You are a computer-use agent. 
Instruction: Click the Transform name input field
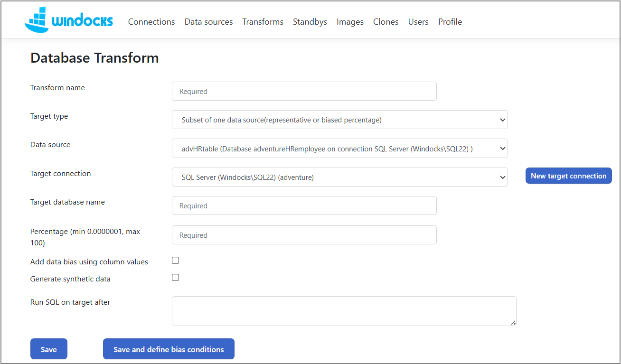(x=304, y=91)
